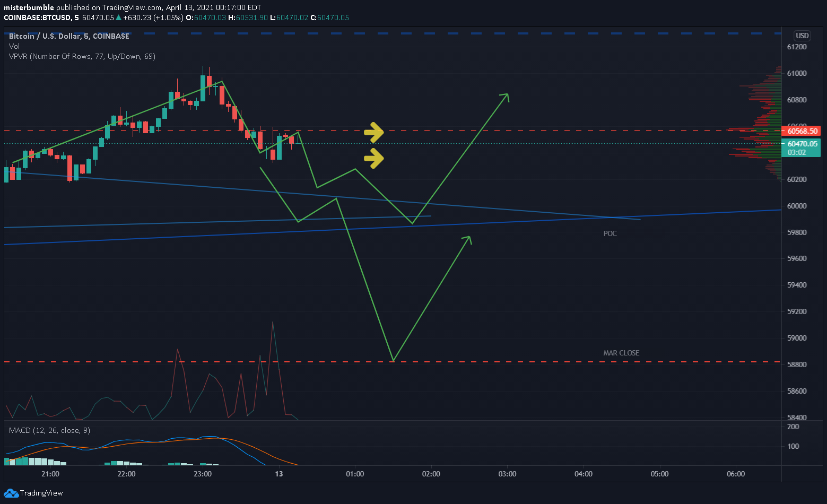Viewport: 827px width, 504px height.
Task: Click the 100 value on MACD scale
Action: tap(793, 446)
